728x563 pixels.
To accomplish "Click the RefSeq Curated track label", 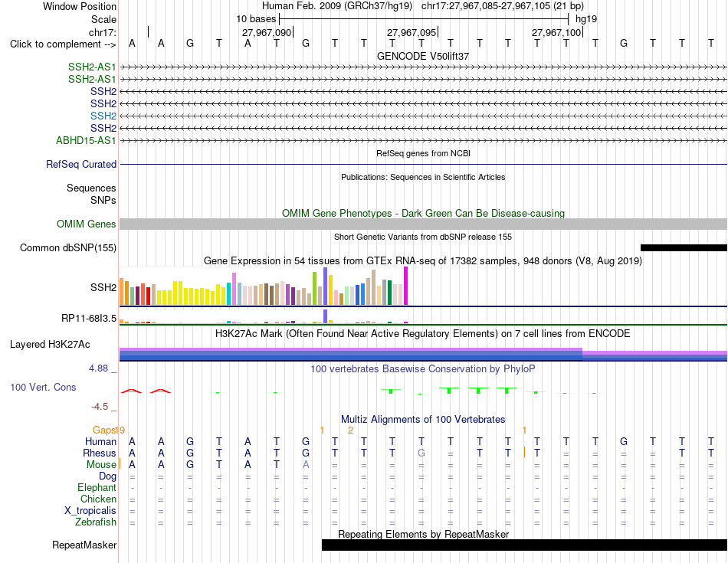I will pos(81,165).
